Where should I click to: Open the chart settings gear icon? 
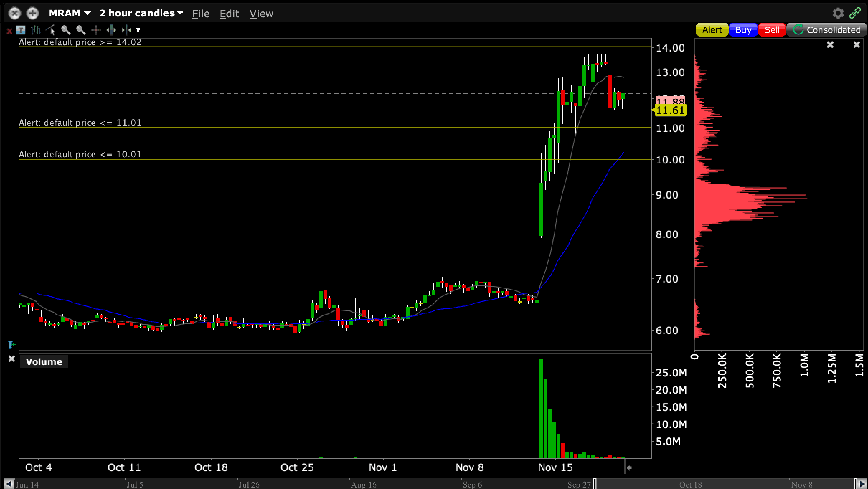coord(838,14)
